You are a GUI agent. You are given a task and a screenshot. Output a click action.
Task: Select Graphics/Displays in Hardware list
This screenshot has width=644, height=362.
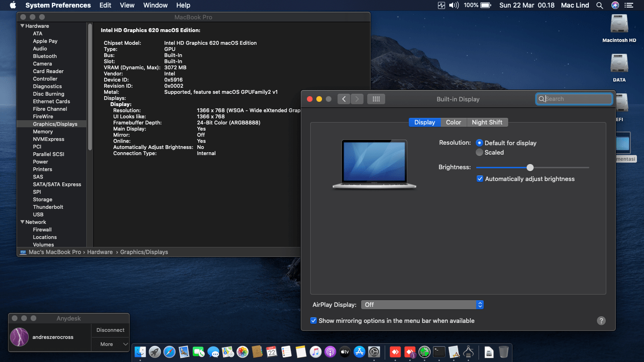point(55,124)
